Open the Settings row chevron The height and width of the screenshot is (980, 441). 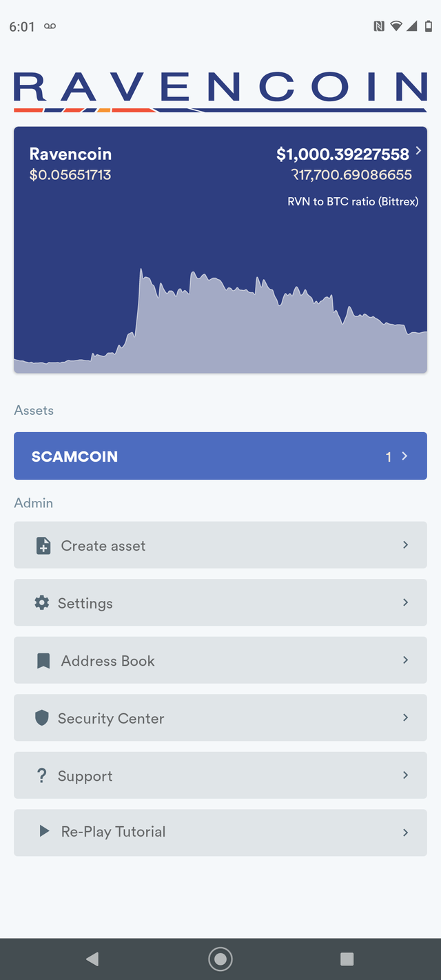405,602
